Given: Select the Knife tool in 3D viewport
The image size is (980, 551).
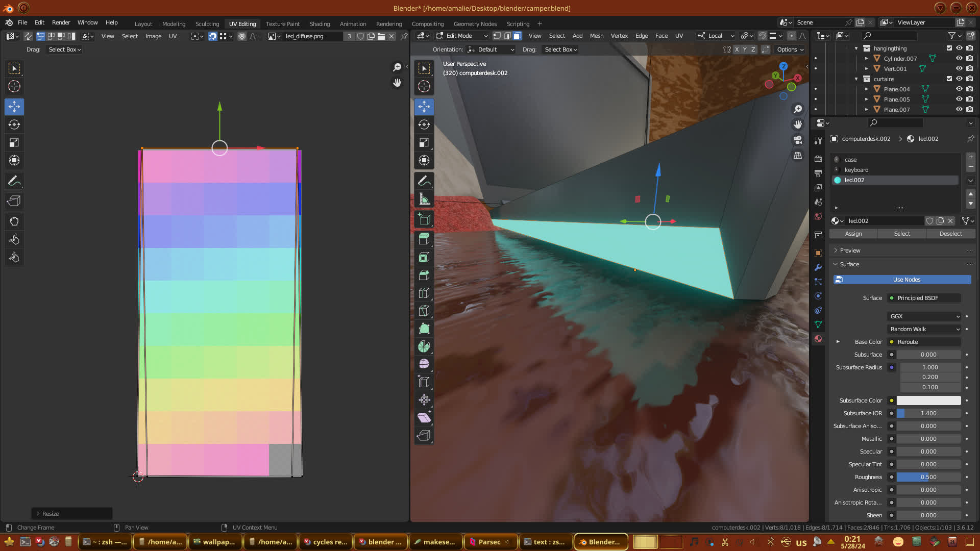Looking at the screenshot, I should coord(424,311).
